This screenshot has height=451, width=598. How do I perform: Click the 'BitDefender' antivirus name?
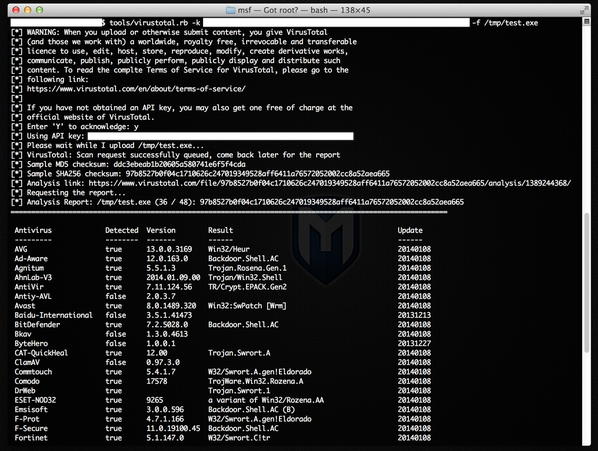[x=37, y=325]
